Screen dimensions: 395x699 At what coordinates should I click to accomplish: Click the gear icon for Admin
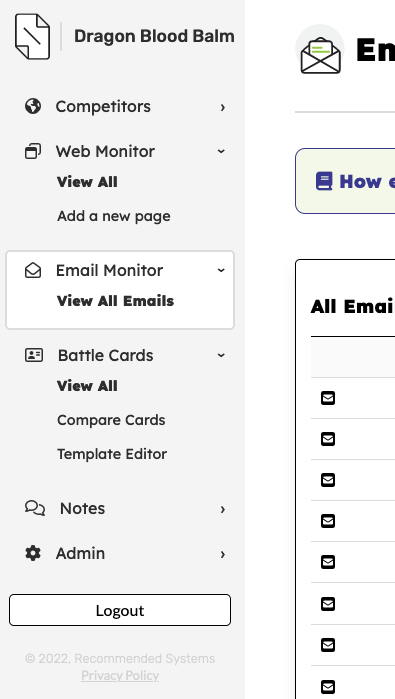pyautogui.click(x=33, y=553)
